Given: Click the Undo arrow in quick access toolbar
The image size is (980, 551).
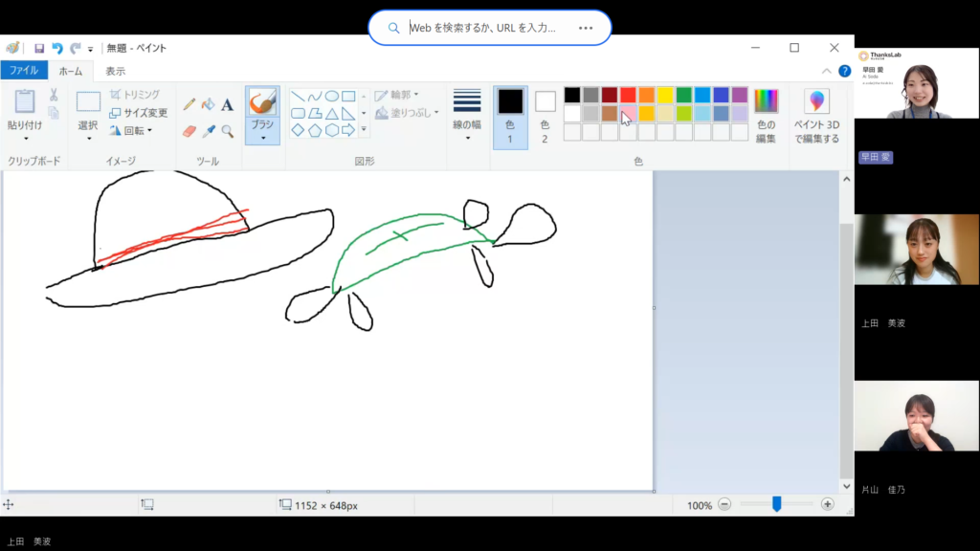Looking at the screenshot, I should click(x=56, y=49).
